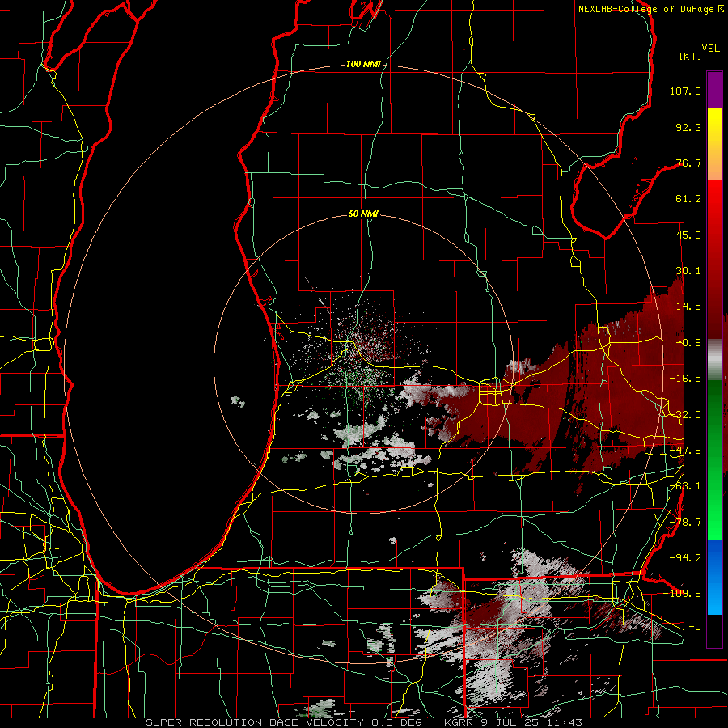Click the Super-Resolution Base Velocity caption text
This screenshot has height=728, width=728.
[363, 722]
